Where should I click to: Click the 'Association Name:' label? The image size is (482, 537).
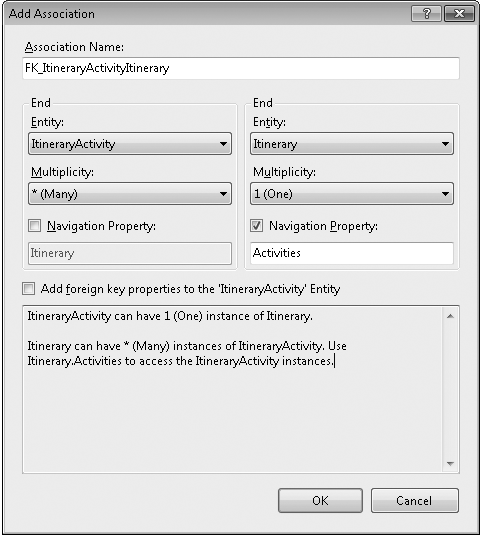coord(74,47)
